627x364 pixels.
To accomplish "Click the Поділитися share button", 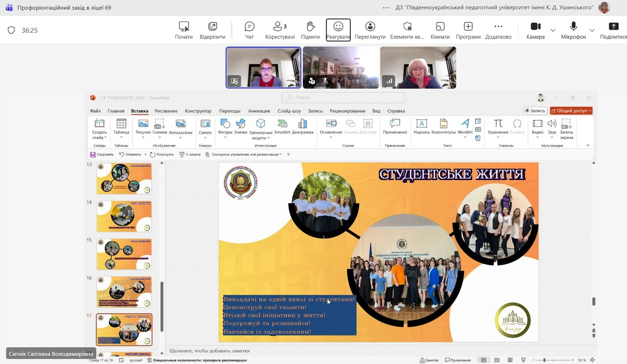I will click(x=613, y=30).
